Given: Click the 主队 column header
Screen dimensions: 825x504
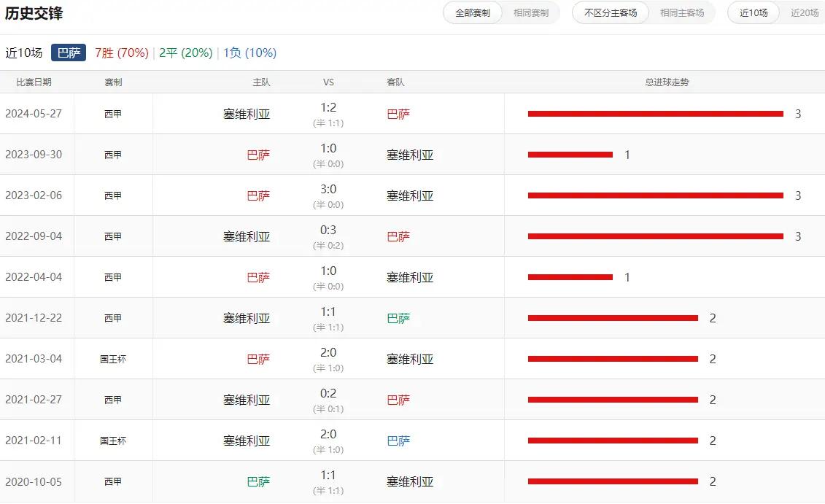Looking at the screenshot, I should pyautogui.click(x=261, y=82).
